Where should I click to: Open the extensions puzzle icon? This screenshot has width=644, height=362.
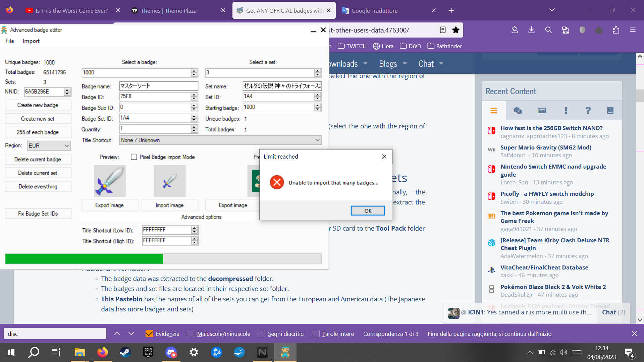(x=616, y=30)
